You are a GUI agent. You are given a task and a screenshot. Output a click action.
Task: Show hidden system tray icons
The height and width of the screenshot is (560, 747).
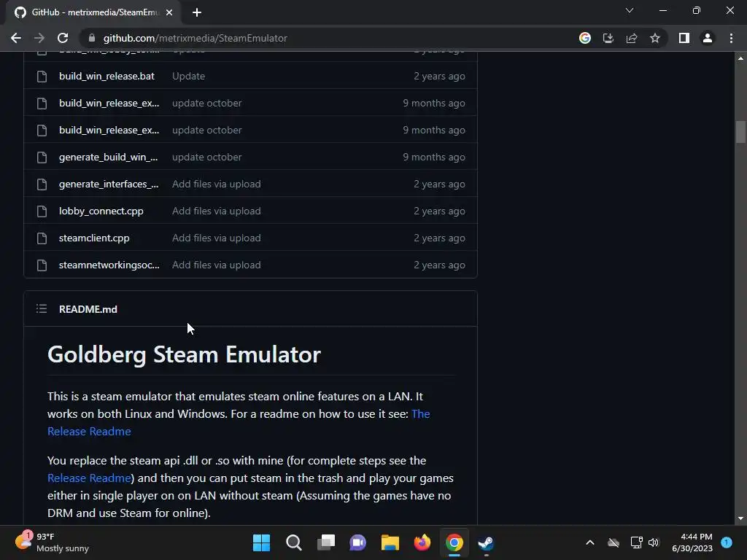click(x=589, y=542)
